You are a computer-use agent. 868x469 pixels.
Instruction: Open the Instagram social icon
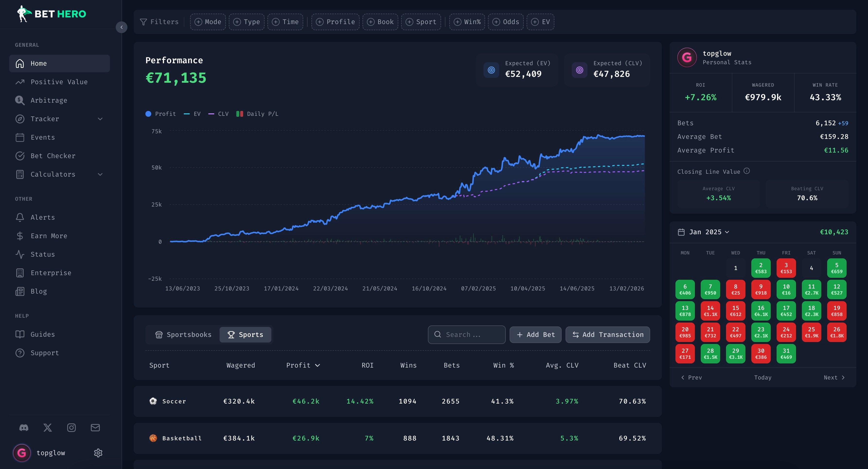coord(71,428)
